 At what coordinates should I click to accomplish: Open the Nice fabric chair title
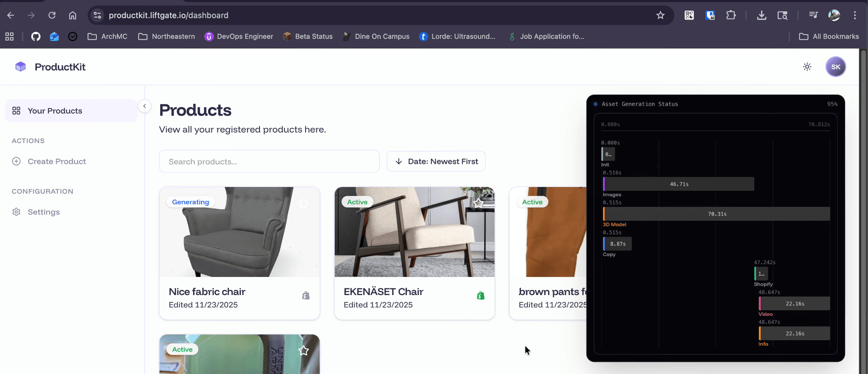pyautogui.click(x=207, y=292)
